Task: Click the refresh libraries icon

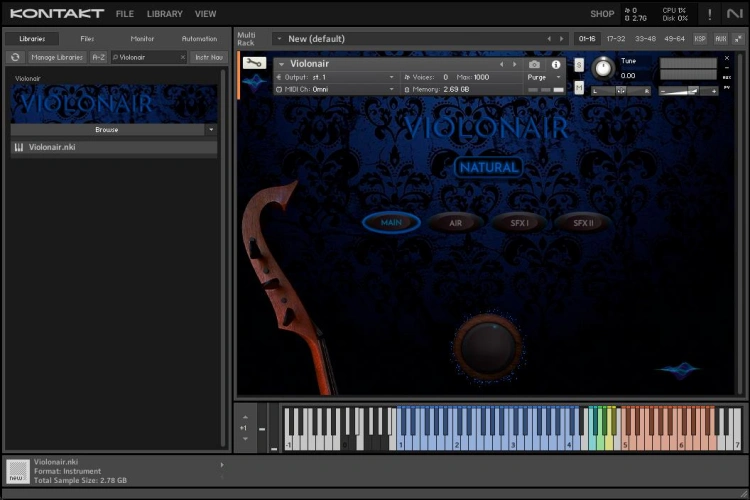Action: [15, 57]
